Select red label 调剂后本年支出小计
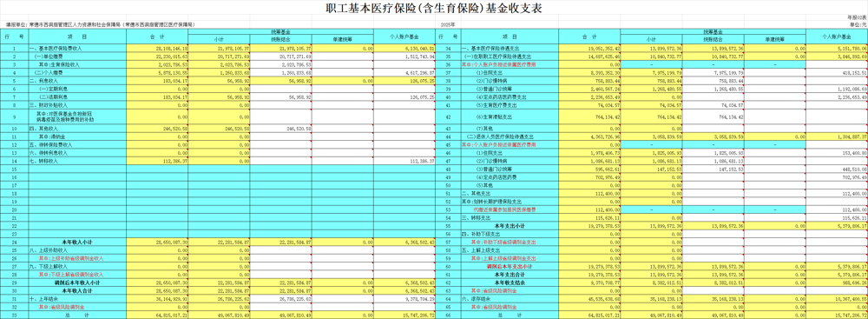Screen dimensions: 868x319 [x=510, y=267]
